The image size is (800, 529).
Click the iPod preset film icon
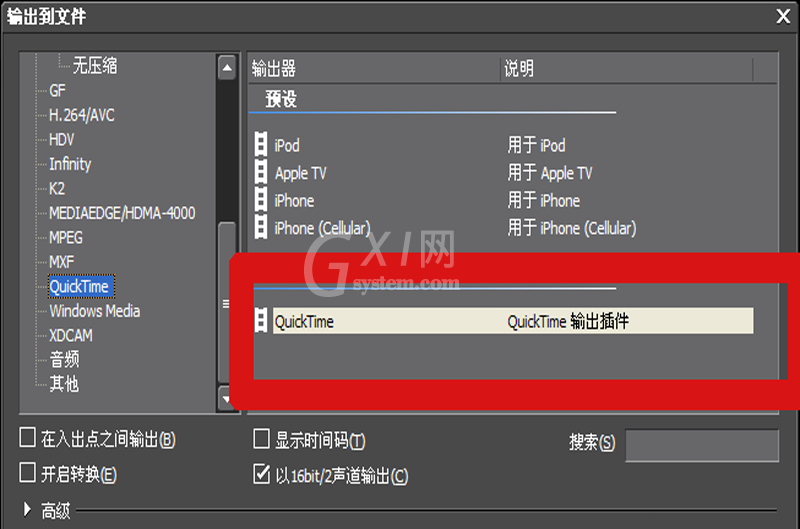(x=261, y=144)
